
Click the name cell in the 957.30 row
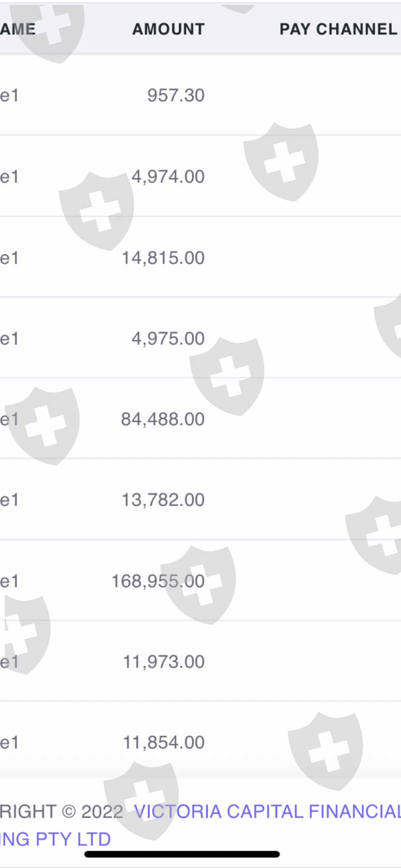[x=9, y=95]
